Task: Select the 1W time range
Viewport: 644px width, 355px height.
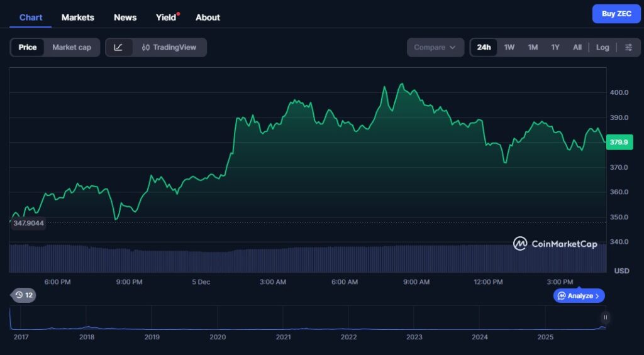Action: (509, 47)
